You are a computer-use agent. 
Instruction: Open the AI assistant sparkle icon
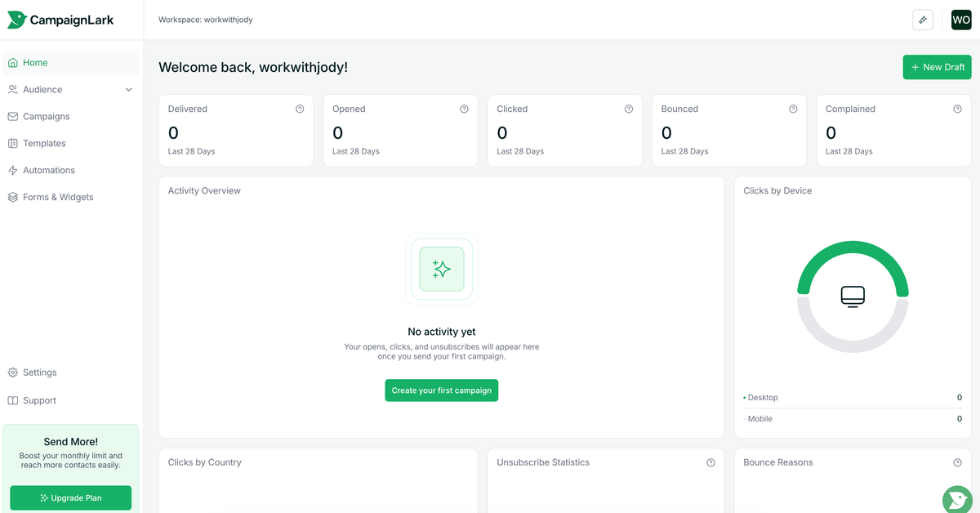point(922,19)
